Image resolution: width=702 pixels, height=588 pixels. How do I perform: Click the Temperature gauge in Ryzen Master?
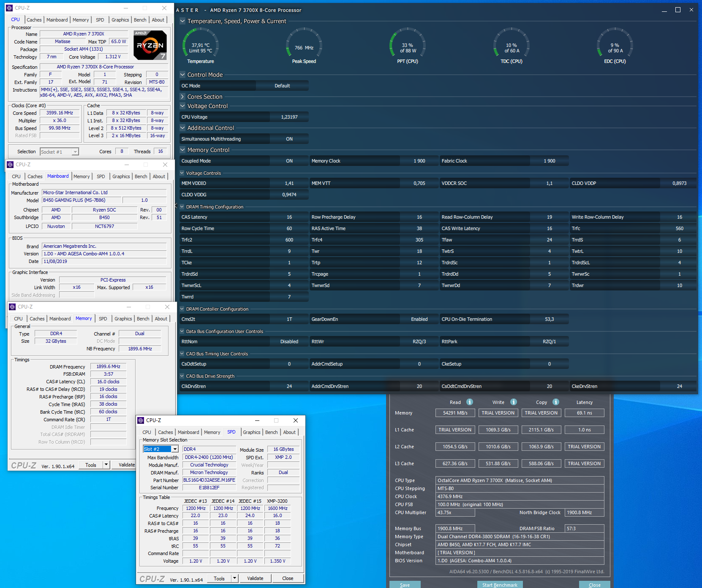[201, 46]
